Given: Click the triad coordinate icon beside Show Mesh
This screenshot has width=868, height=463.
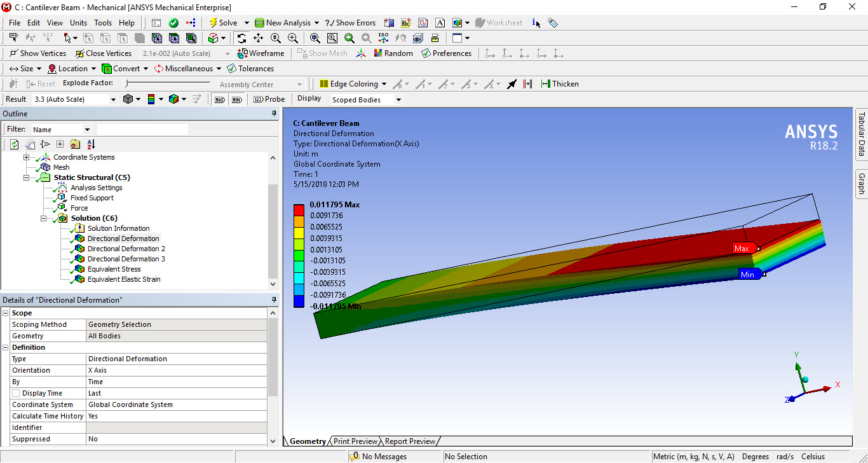Looking at the screenshot, I should [361, 53].
